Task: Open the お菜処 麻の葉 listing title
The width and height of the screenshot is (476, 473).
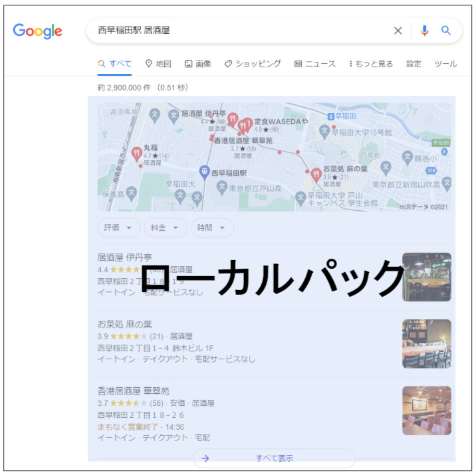Action: [124, 325]
